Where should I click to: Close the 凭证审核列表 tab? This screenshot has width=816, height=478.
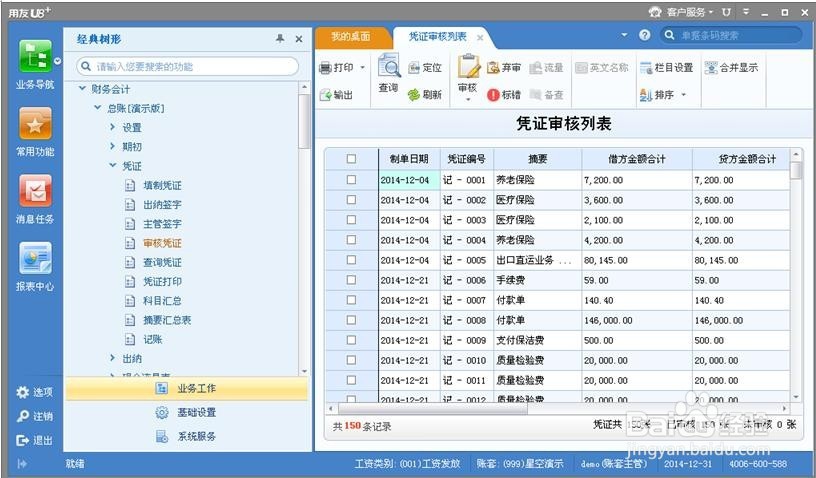(x=480, y=37)
